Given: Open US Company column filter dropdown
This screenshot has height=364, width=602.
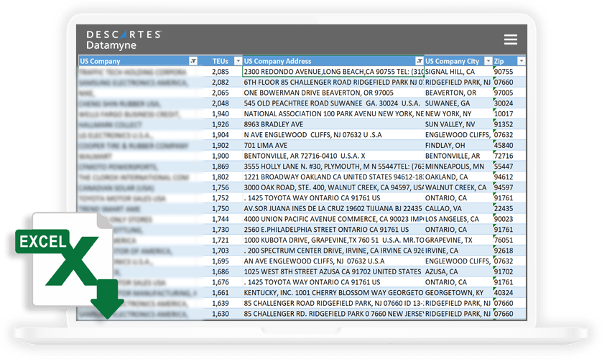Looking at the screenshot, I should 193,62.
